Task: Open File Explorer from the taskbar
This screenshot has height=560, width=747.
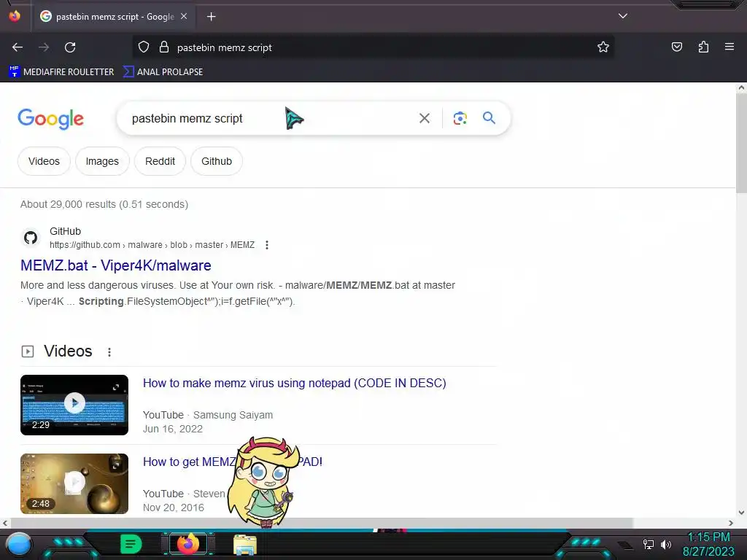Action: point(245,545)
